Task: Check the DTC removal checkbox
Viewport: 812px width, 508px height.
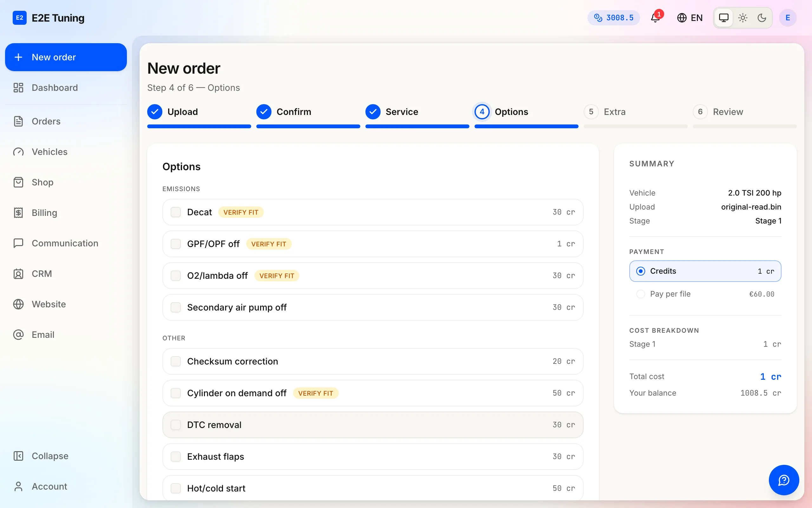Action: [x=176, y=425]
